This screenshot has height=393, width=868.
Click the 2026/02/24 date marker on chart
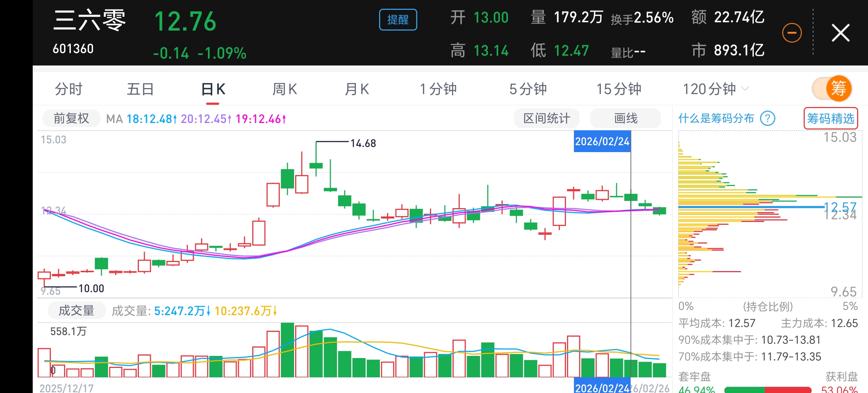point(602,142)
